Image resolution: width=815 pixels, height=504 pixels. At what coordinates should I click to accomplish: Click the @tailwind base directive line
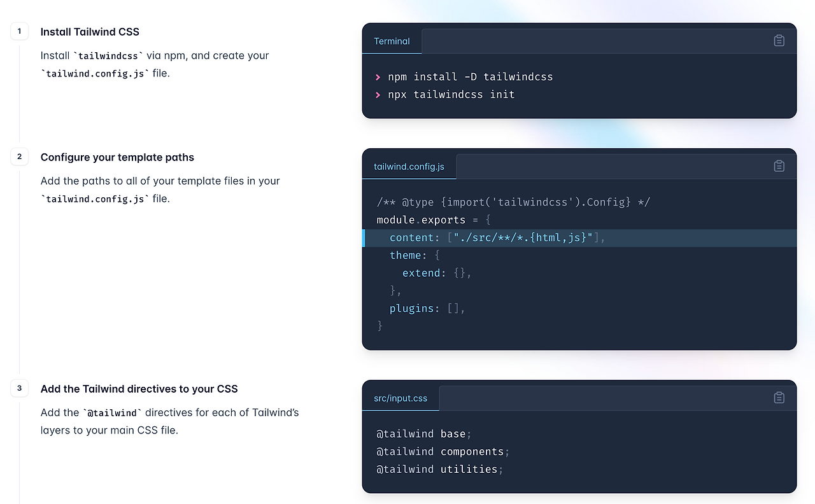(422, 433)
